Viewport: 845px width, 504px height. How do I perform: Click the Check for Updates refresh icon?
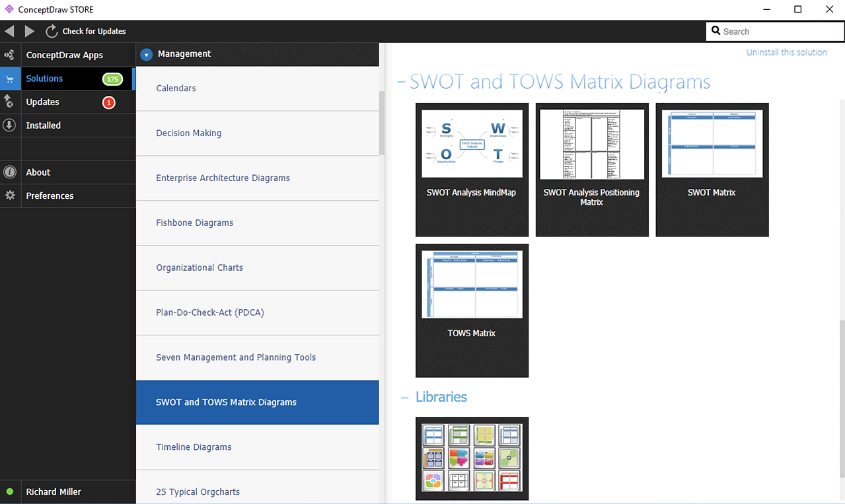(x=52, y=31)
